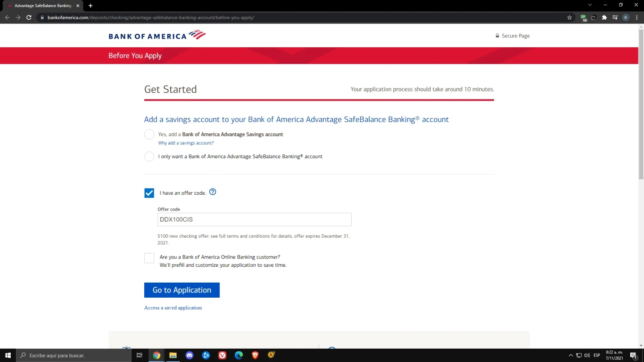The image size is (644, 362).
Task: Select Yes, add an Advantage Savings account
Action: point(149,134)
